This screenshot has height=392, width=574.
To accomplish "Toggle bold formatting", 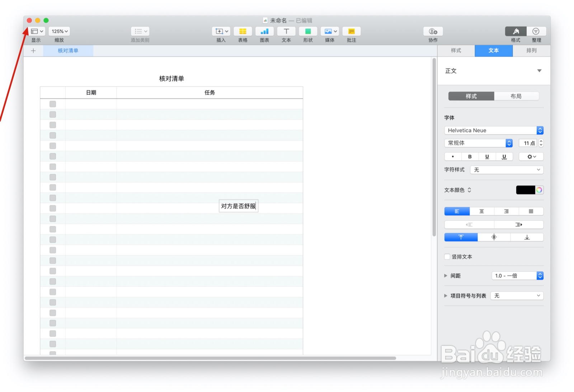I will [x=470, y=156].
